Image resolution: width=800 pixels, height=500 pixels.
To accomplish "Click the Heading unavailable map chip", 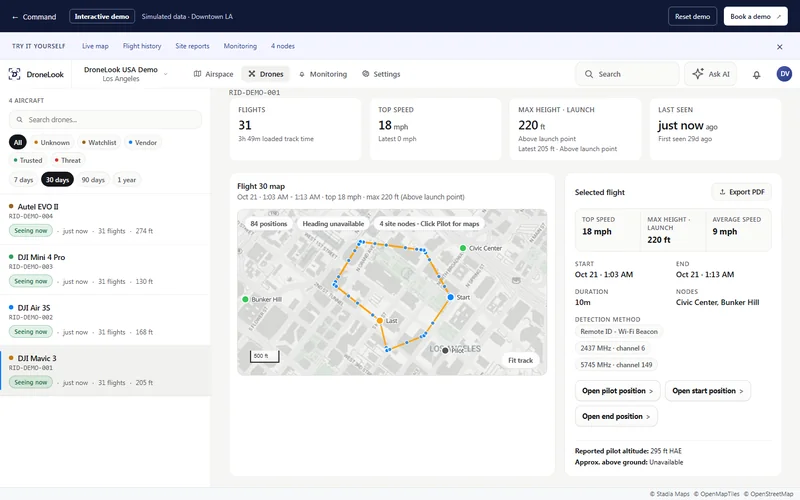I will (x=333, y=223).
